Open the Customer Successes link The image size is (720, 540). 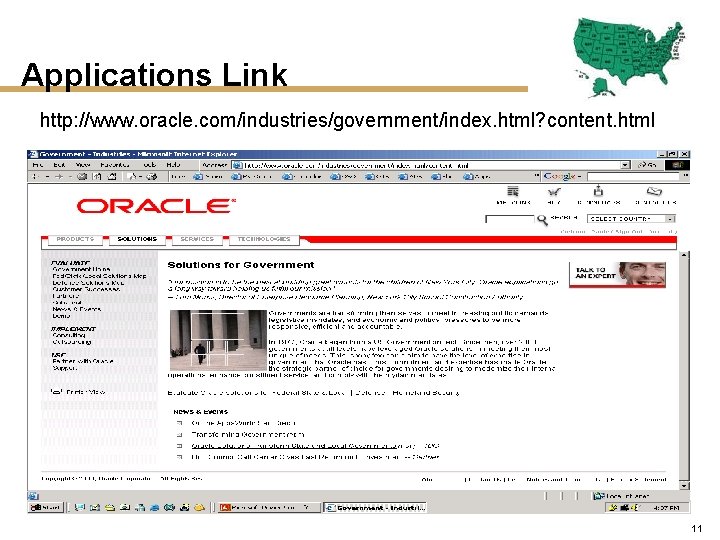coord(86,289)
